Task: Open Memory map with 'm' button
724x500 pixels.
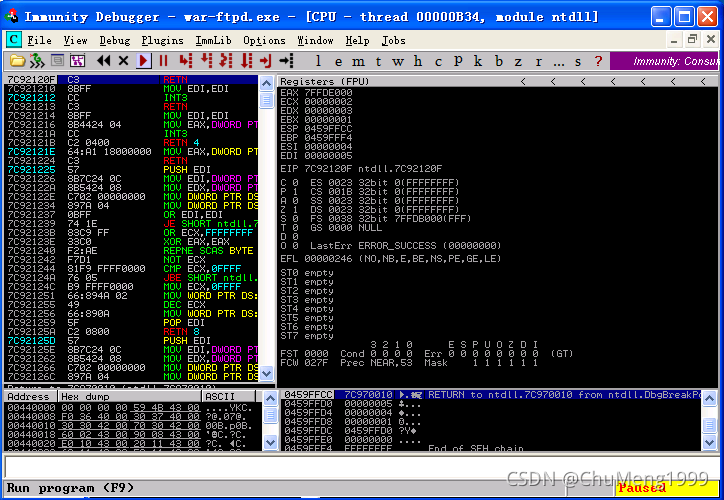Action: coord(358,61)
